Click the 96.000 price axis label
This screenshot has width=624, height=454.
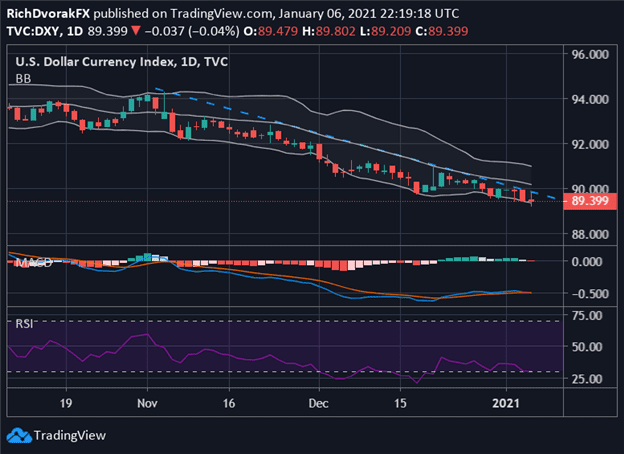(x=590, y=55)
